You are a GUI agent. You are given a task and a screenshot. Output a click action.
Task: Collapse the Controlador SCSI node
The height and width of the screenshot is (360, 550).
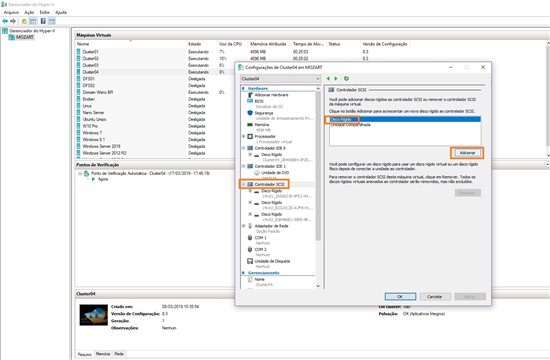[x=243, y=184]
